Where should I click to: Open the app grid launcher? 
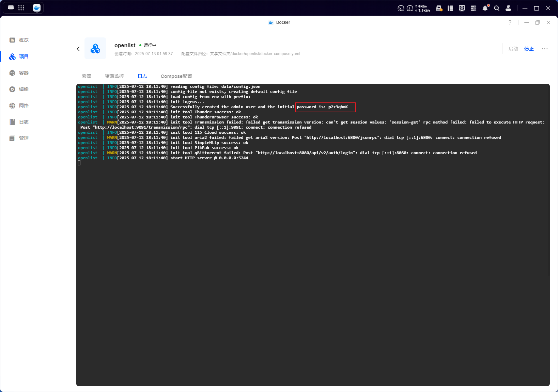point(21,8)
